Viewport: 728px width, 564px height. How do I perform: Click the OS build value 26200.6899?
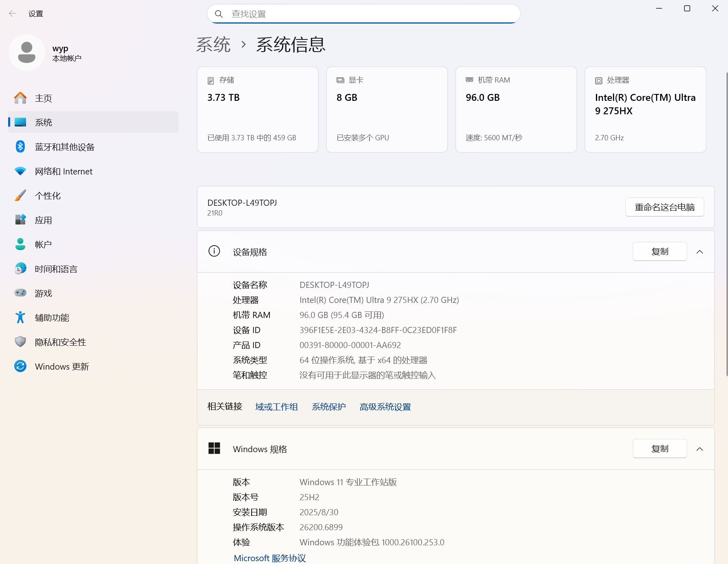click(321, 527)
